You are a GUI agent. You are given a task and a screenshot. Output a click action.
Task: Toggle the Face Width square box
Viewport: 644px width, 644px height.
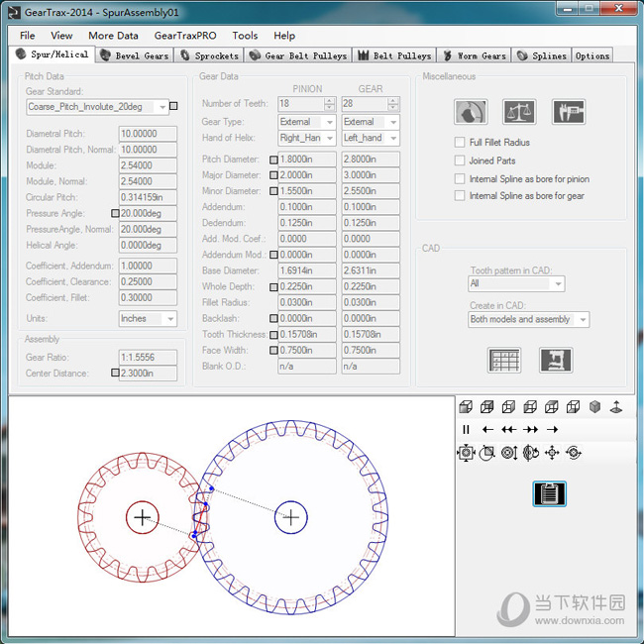pyautogui.click(x=273, y=351)
